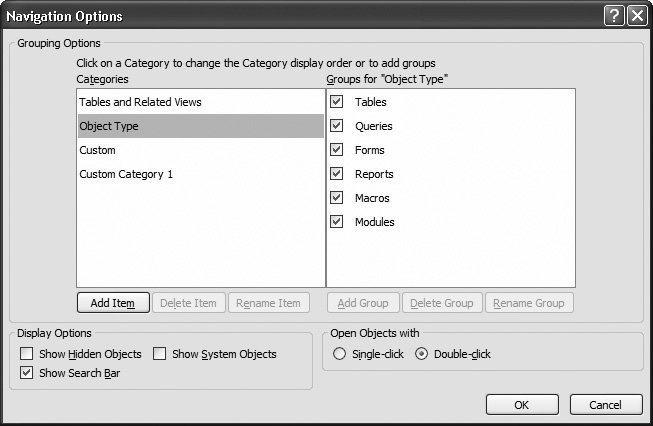Uncheck the Forms group checkbox
Screen dimensions: 653x426
337,150
